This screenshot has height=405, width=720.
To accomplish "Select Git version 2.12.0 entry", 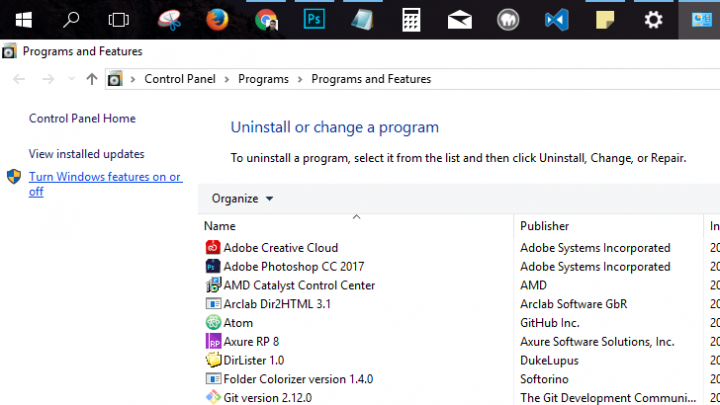I will 267,398.
